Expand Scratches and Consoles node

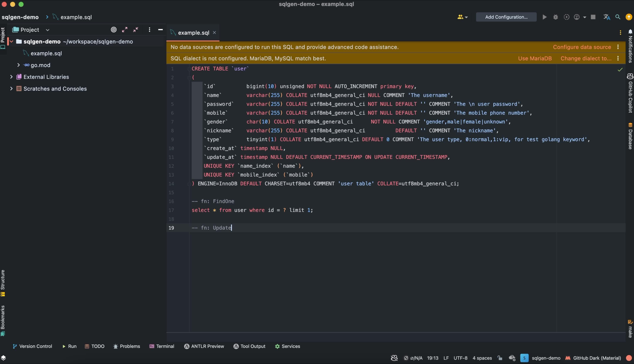click(11, 88)
